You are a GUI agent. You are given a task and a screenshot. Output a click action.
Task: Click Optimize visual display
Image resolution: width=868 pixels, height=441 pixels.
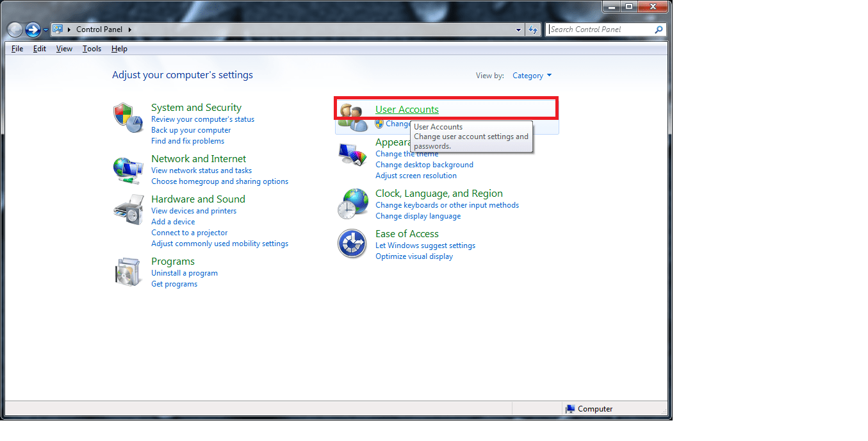414,256
